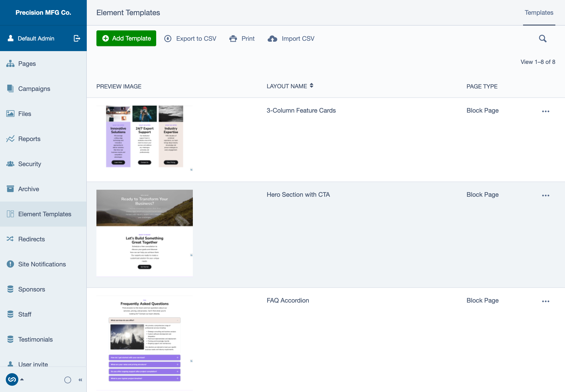This screenshot has width=565, height=392.
Task: Click the Sponsors database icon
Action: click(x=10, y=289)
